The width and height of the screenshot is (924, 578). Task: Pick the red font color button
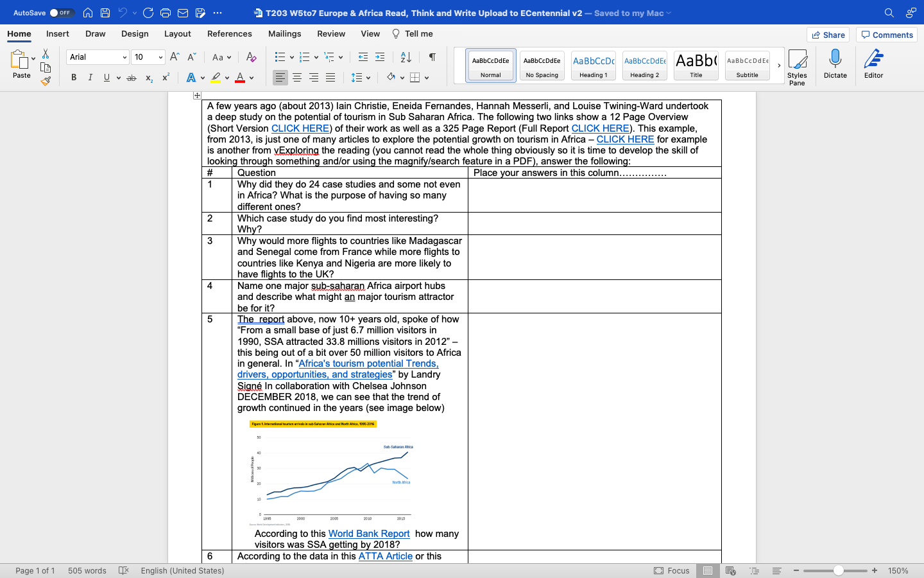click(x=240, y=78)
